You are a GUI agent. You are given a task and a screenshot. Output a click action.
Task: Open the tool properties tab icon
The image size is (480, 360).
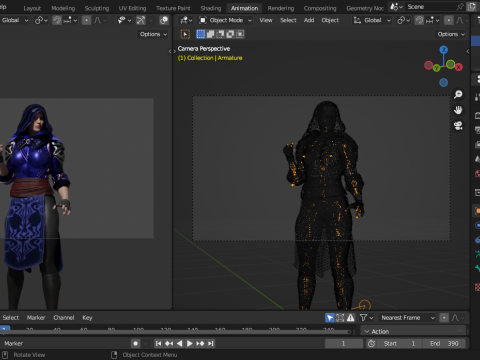[x=477, y=97]
